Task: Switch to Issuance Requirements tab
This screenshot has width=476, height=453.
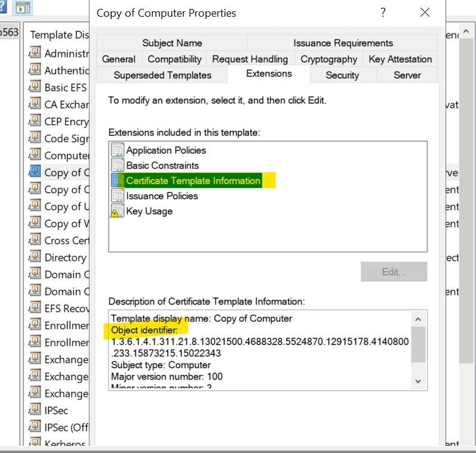Action: click(343, 43)
